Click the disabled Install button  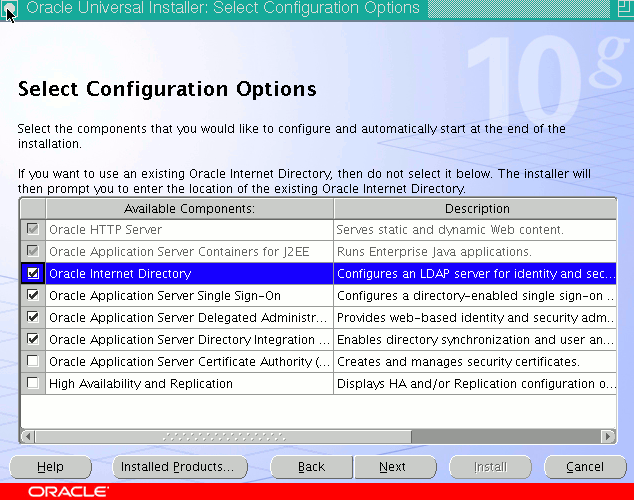pos(490,467)
